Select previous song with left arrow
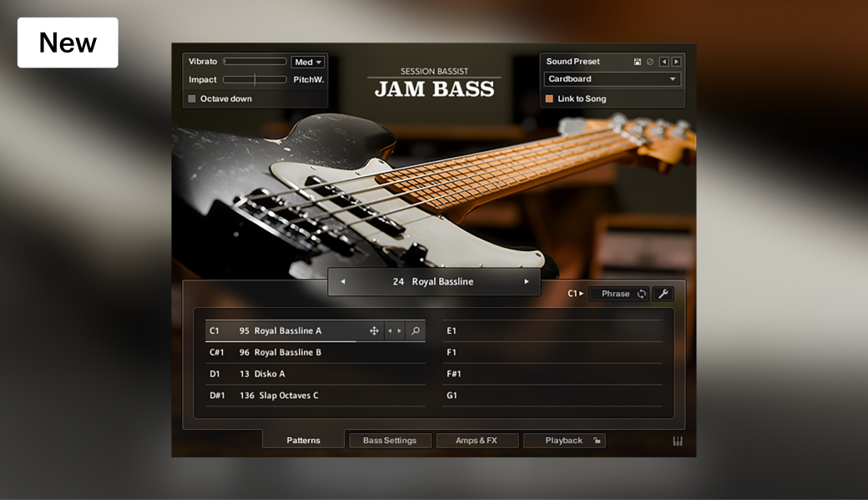This screenshot has height=500, width=868. click(343, 281)
